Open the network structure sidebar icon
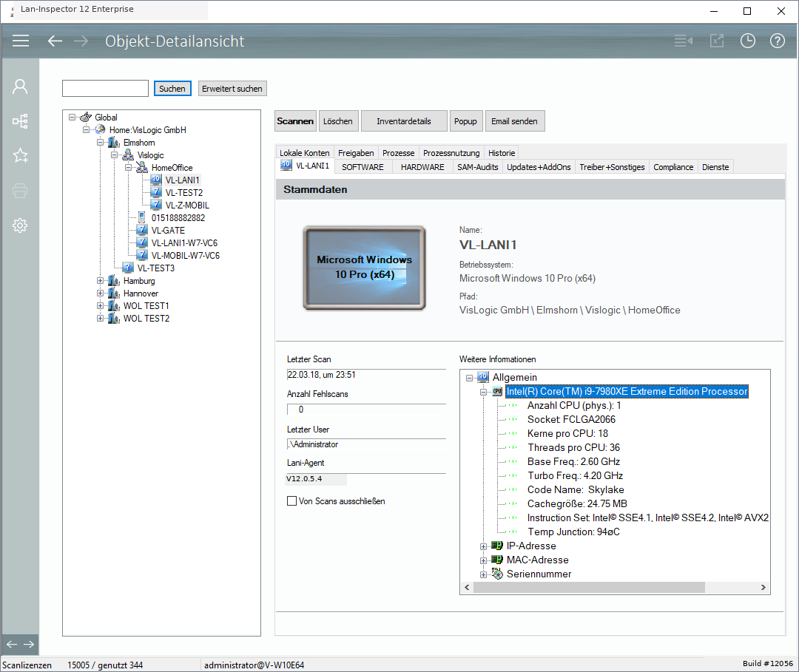Screen dimensions: 799x672 pos(20,121)
